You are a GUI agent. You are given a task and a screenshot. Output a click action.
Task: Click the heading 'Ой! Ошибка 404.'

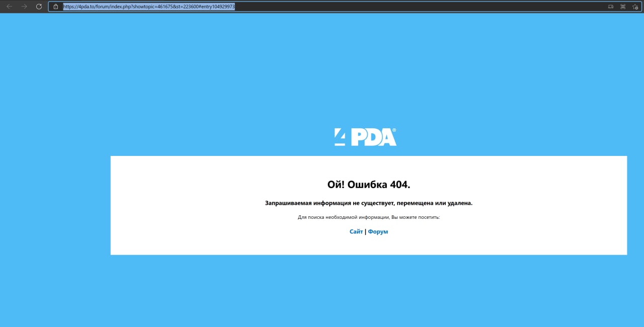[369, 185]
